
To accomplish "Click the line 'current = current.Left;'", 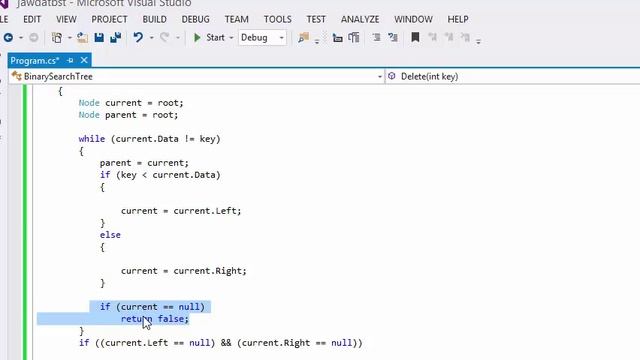I will tap(181, 211).
